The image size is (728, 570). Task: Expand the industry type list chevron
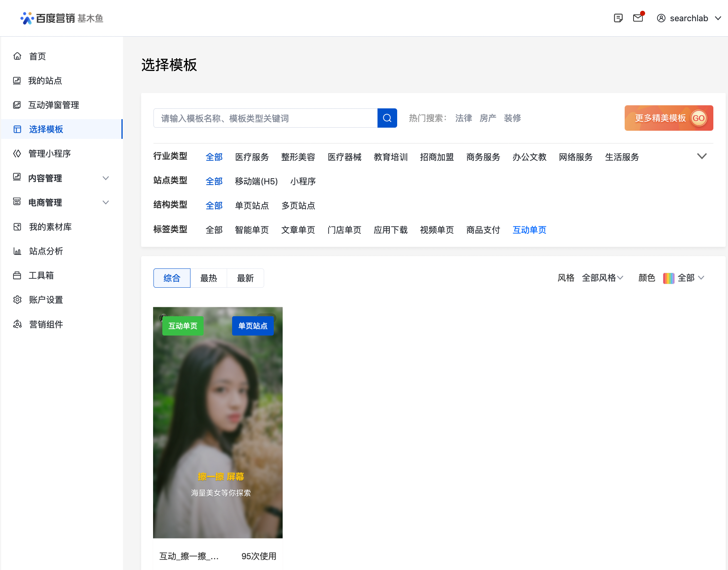pos(702,157)
